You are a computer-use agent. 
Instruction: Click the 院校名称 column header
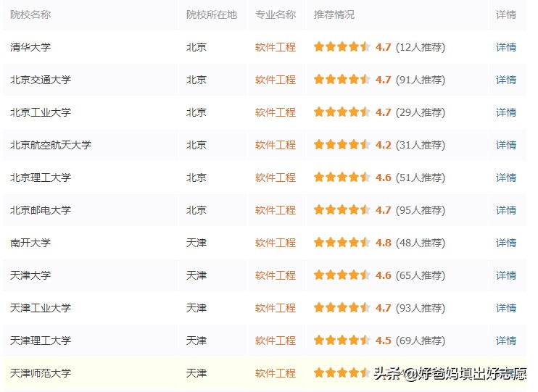(30, 14)
